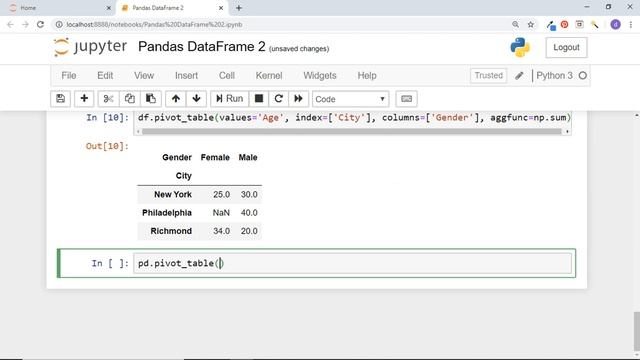Click the Philadelphia row label
The height and width of the screenshot is (360, 640).
pyautogui.click(x=167, y=213)
